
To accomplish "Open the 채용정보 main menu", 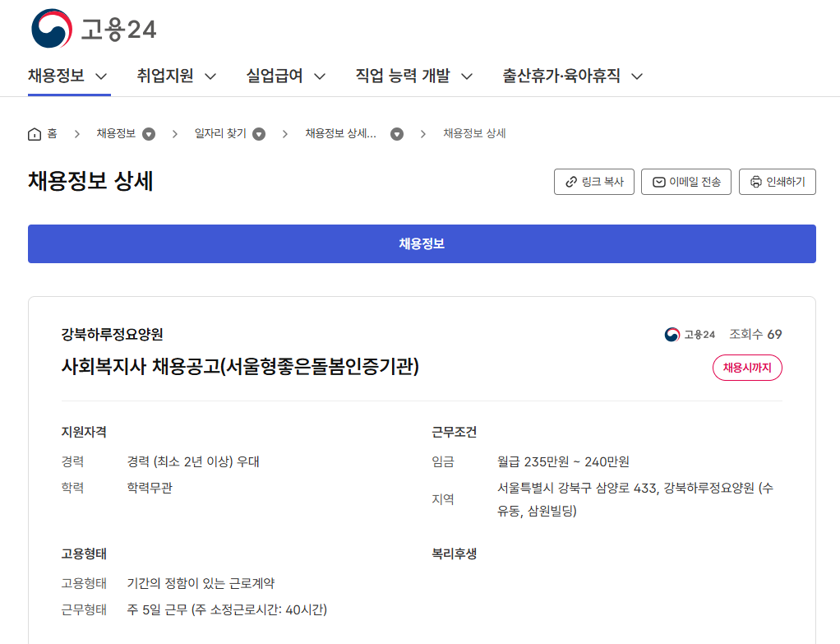I will coord(68,76).
